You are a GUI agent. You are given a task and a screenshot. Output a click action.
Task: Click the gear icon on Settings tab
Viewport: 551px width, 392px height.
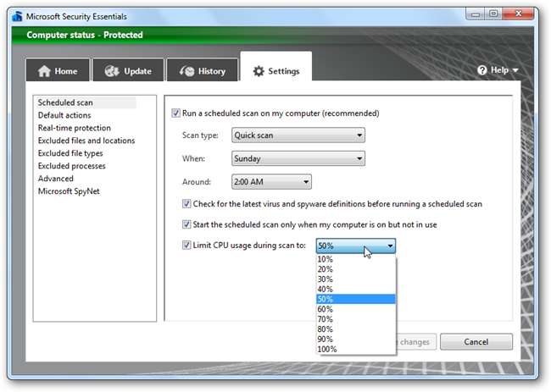[x=259, y=71]
